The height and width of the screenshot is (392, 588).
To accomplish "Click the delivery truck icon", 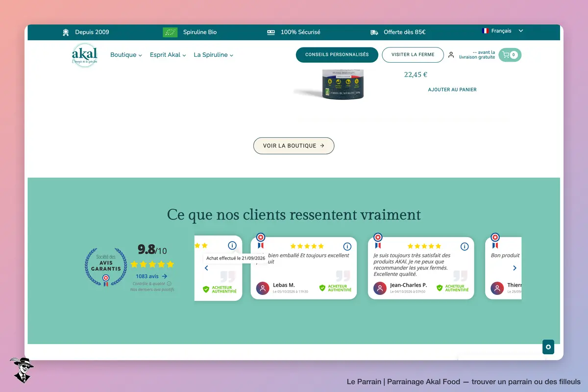I will click(374, 32).
